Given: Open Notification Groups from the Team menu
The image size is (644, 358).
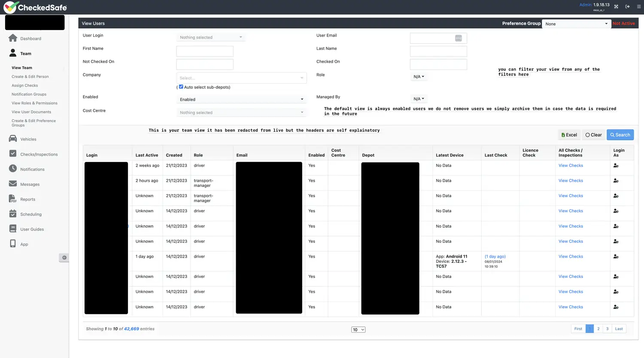Looking at the screenshot, I should coord(29,94).
